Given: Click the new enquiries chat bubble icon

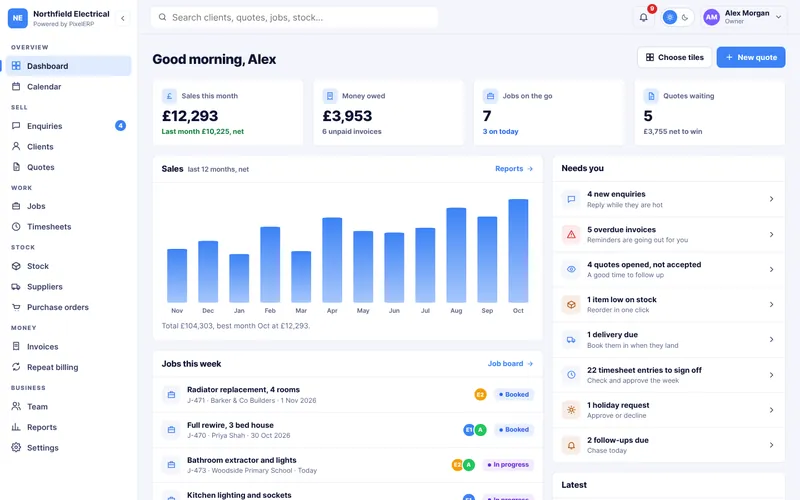Looking at the screenshot, I should point(571,199).
